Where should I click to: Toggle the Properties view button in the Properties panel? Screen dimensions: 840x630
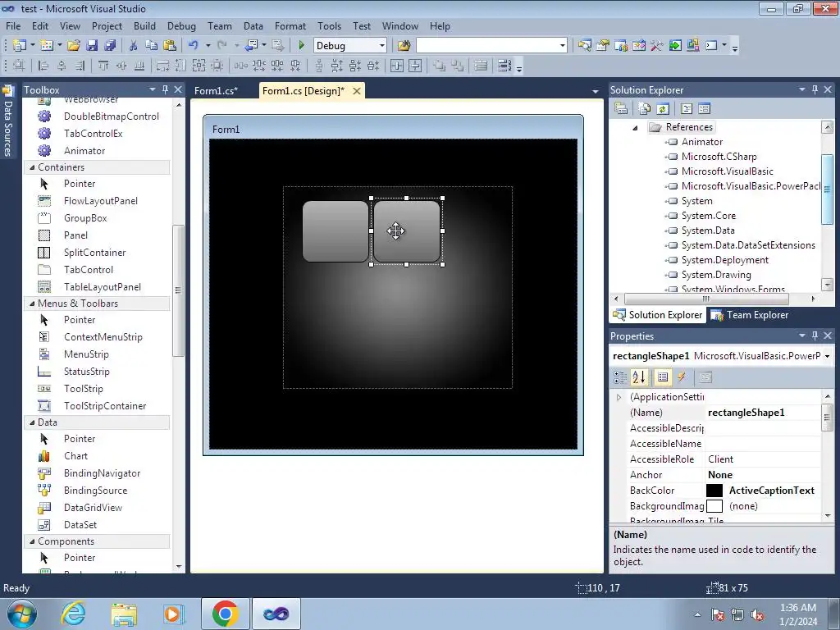[x=663, y=377]
